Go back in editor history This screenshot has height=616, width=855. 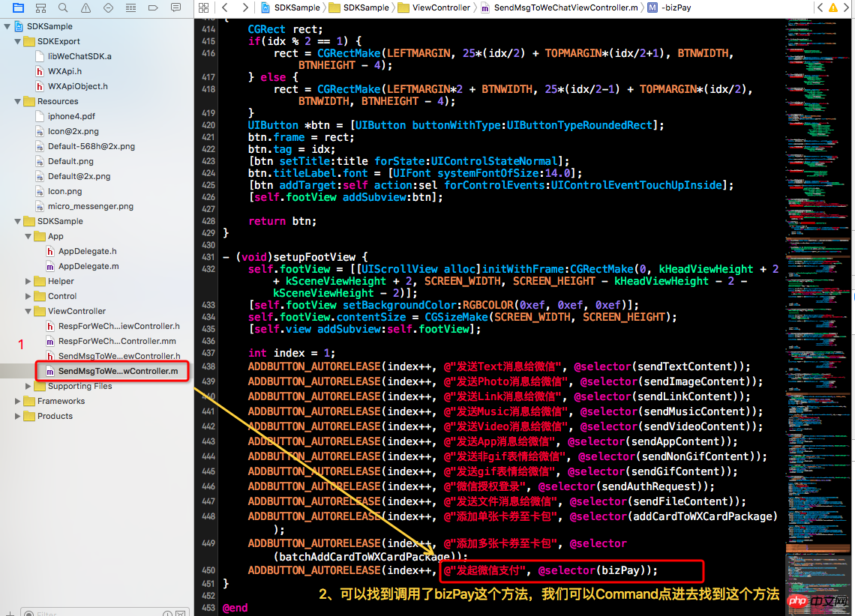point(225,7)
